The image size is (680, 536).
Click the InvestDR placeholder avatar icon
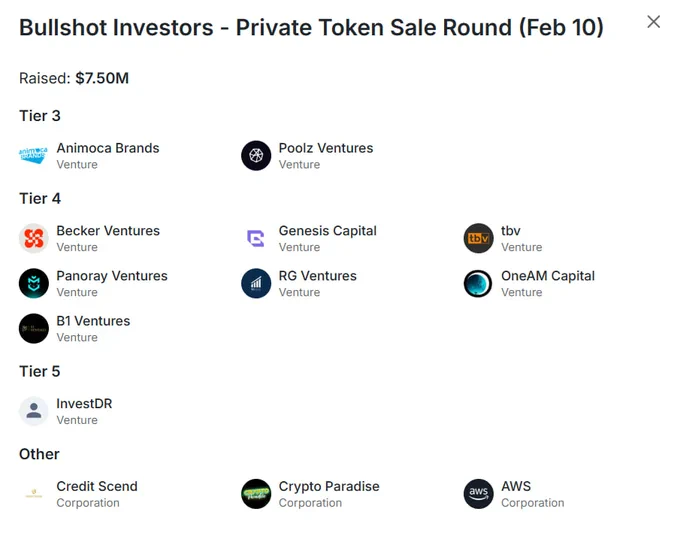tap(33, 411)
